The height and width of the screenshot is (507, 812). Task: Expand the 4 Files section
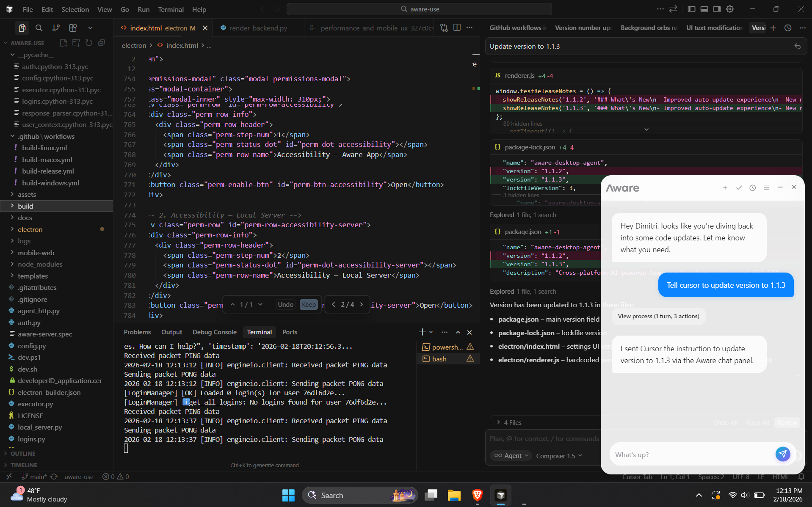[509, 422]
